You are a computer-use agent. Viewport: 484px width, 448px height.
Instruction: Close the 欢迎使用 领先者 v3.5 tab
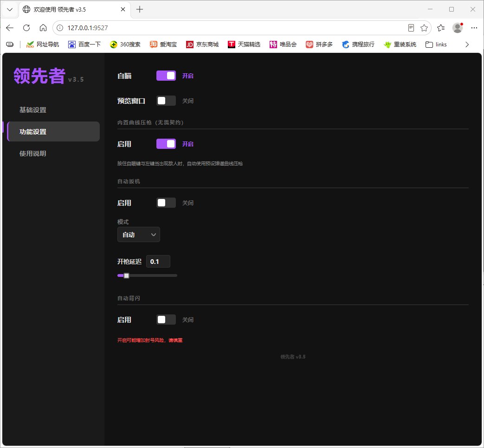(123, 9)
